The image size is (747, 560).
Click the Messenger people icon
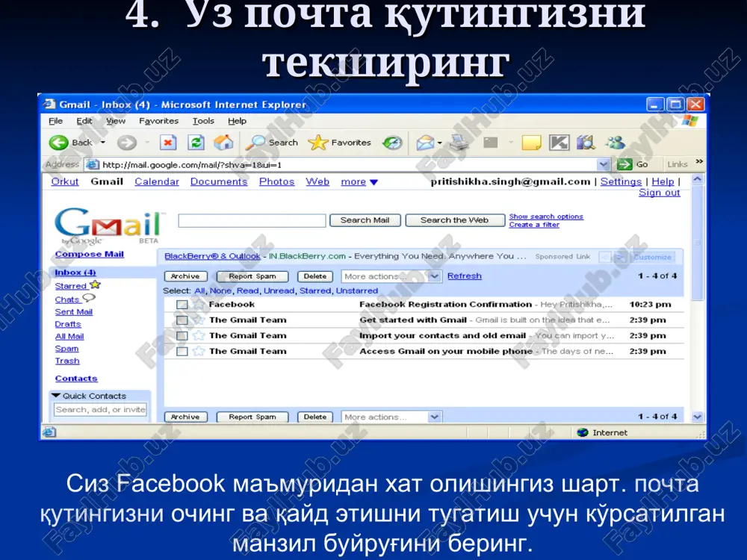[x=615, y=143]
